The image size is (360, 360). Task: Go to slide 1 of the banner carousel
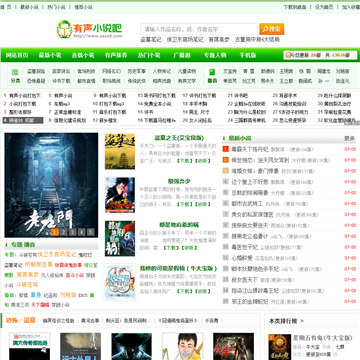(x=55, y=232)
